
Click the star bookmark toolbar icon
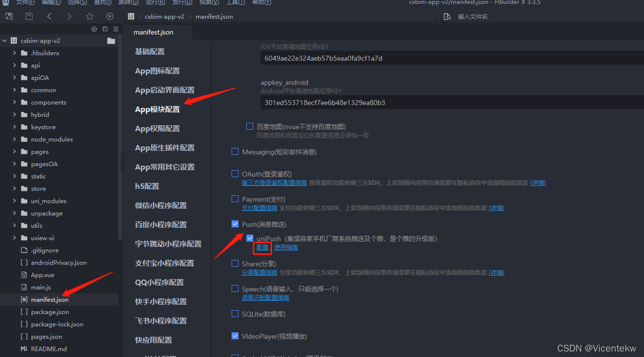90,16
